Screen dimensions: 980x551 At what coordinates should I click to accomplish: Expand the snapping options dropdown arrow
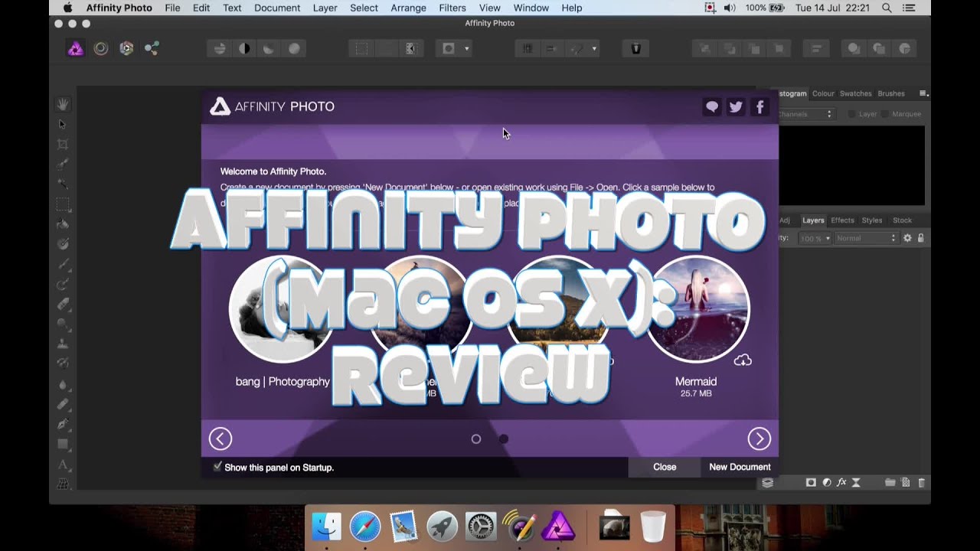(593, 49)
